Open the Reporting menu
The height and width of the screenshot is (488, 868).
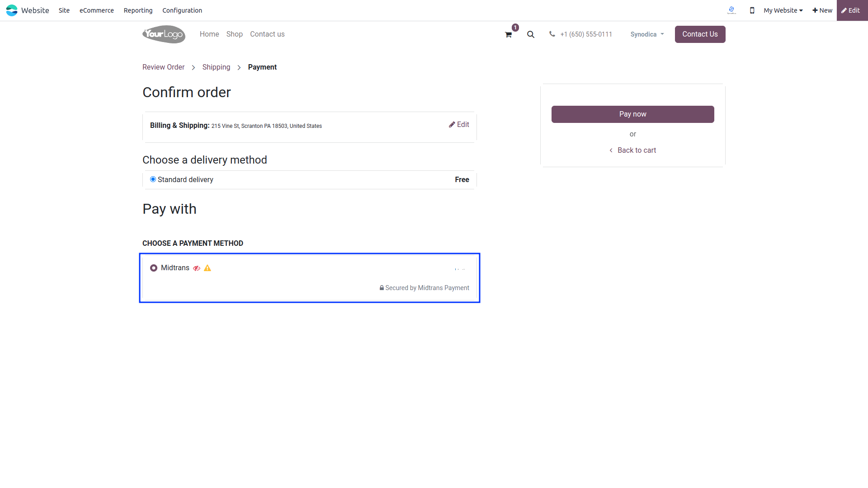138,10
